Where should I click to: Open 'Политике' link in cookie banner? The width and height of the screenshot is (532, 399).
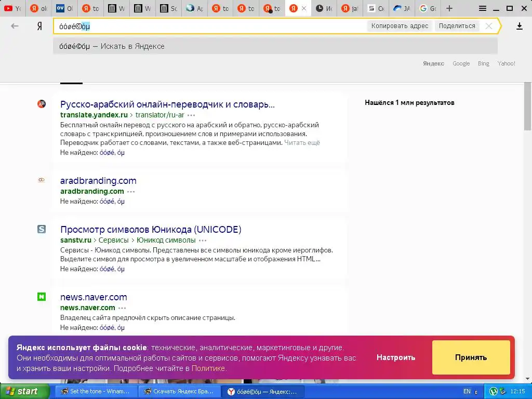[208, 368]
